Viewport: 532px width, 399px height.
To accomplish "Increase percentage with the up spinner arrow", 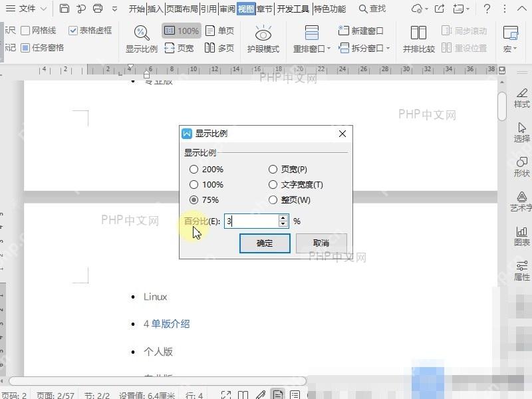I will pos(283,218).
